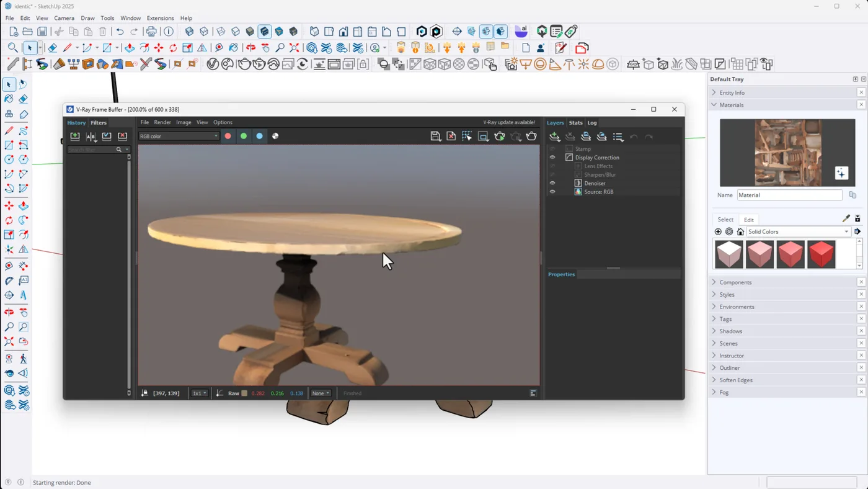The width and height of the screenshot is (868, 489).
Task: Hide the Denoiser layer
Action: [552, 183]
